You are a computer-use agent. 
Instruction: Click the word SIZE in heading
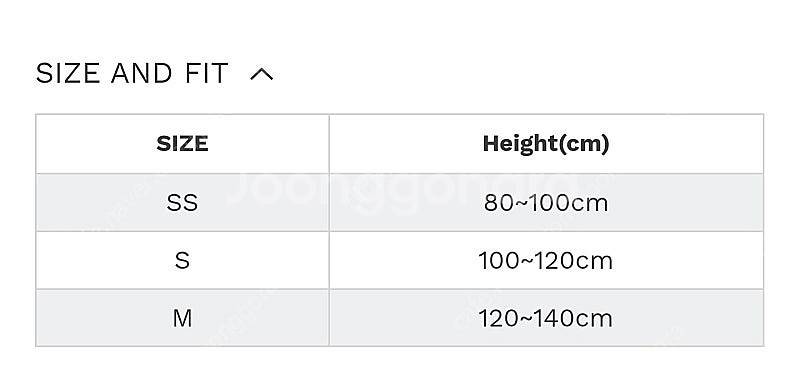(x=68, y=73)
